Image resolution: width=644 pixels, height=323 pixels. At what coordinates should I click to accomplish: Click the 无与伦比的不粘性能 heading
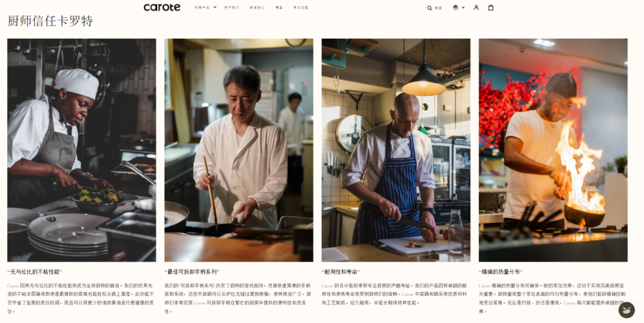click(35, 272)
